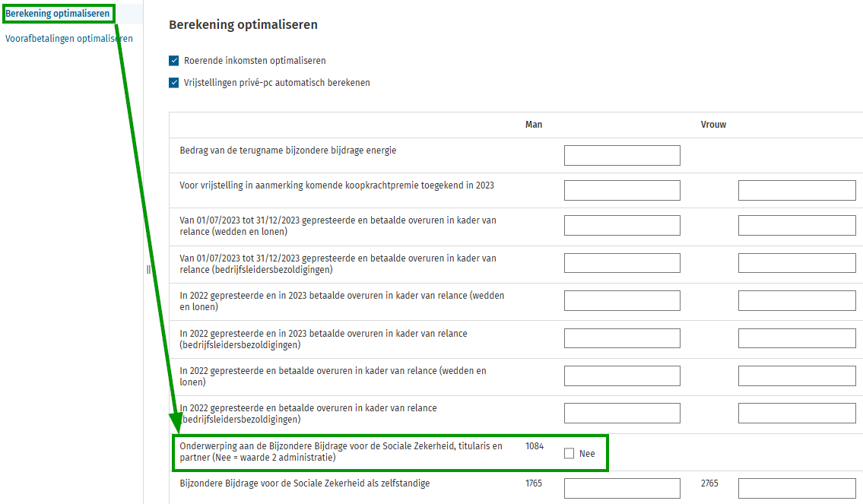Click Man field: 2022 gepresteerde, 2023 betaalde wedden

pyautogui.click(x=621, y=300)
